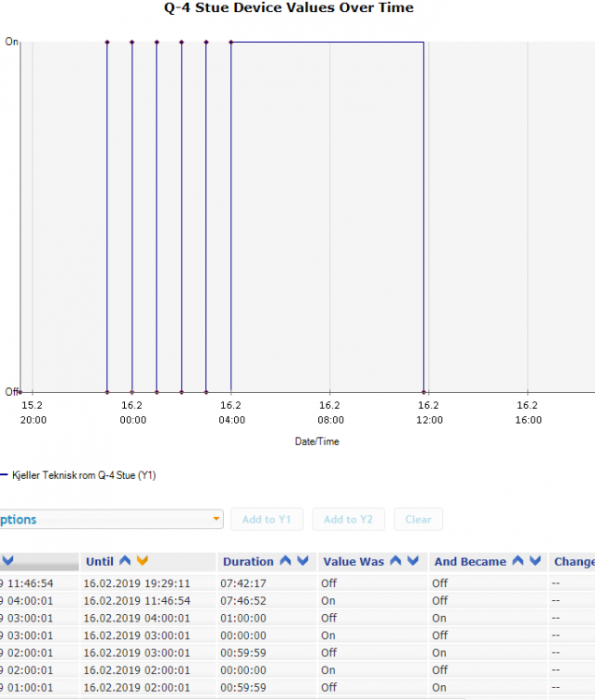Sort Value Was column descending

(x=412, y=561)
